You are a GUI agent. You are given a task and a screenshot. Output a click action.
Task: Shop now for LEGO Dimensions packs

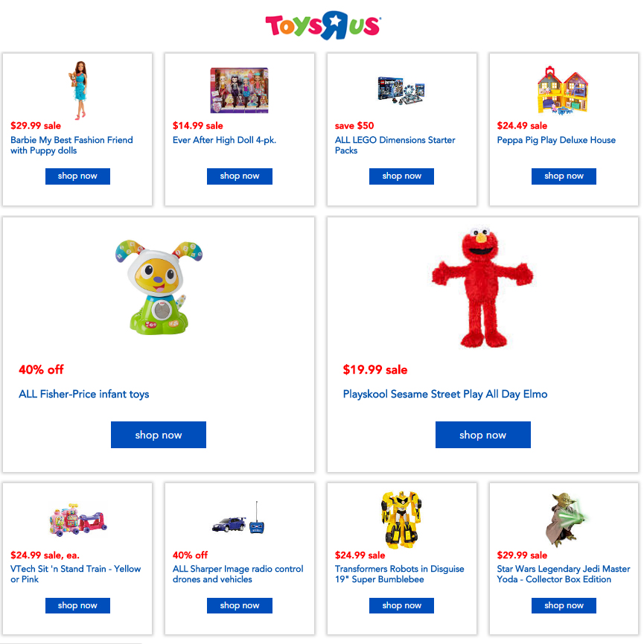[x=401, y=176]
